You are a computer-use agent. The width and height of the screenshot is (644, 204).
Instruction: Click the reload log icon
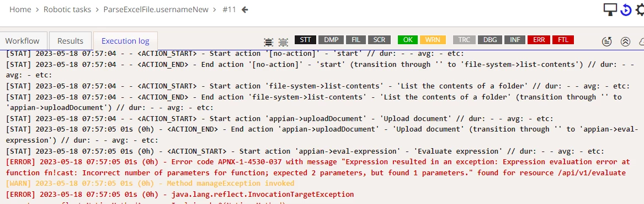pos(607,41)
